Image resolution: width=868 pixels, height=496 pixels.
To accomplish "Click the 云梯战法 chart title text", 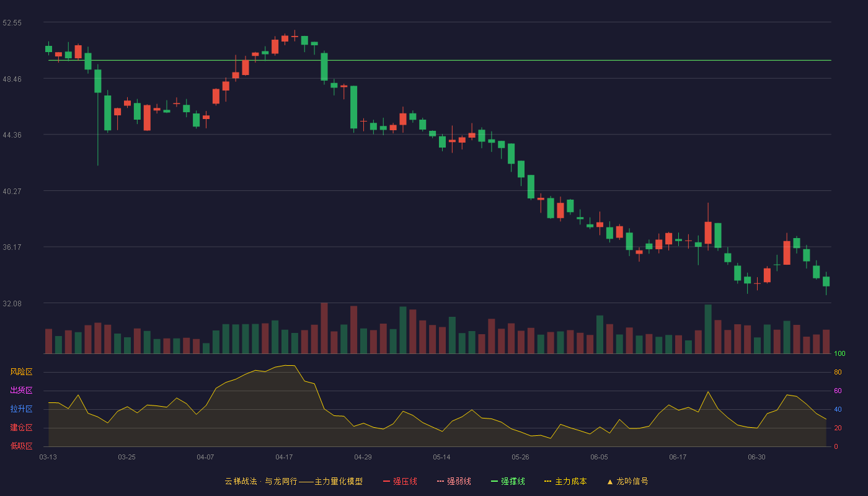I will 241,481.
